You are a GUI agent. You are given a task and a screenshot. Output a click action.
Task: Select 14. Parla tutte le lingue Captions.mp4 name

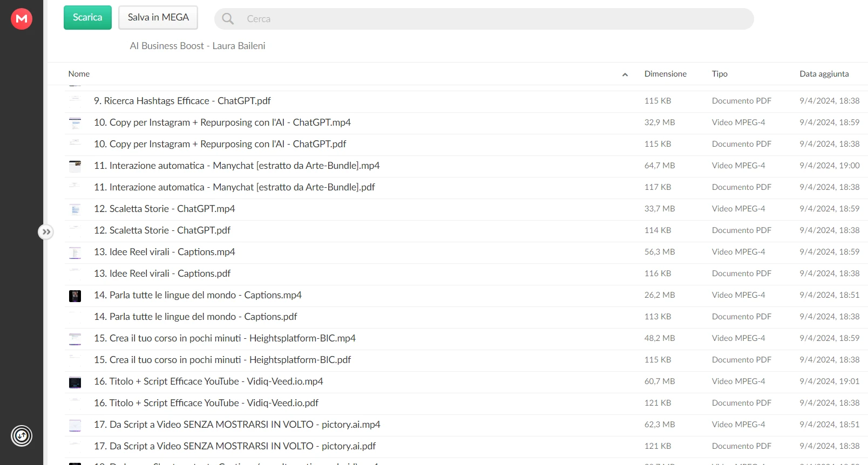(198, 295)
